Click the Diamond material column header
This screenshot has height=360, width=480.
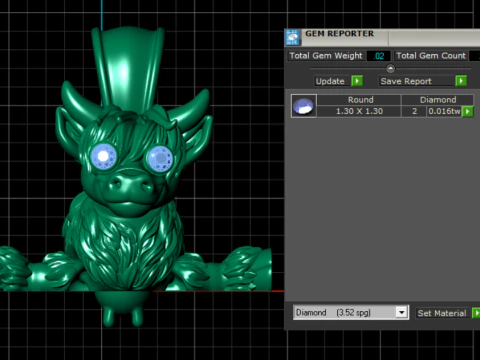(437, 100)
